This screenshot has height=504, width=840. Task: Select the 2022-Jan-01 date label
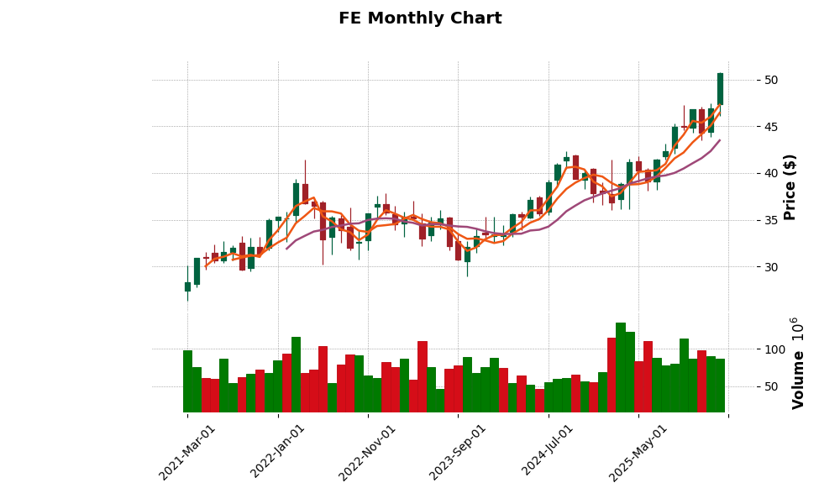pos(279,452)
